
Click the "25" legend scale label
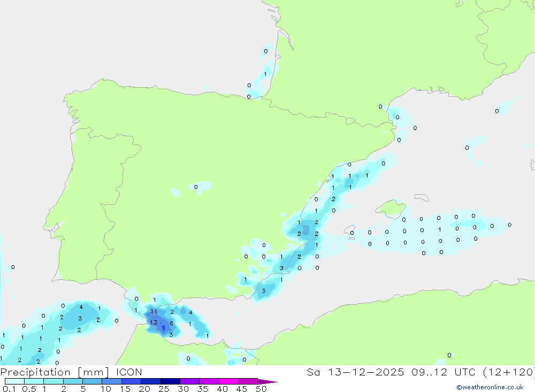[164, 389]
